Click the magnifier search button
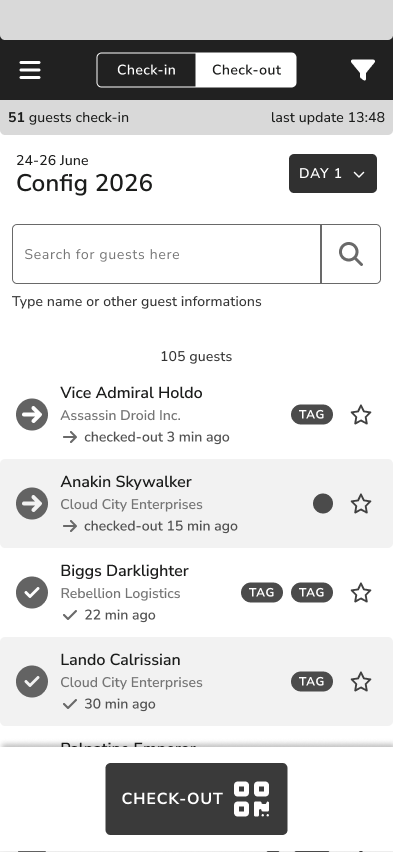 click(351, 254)
